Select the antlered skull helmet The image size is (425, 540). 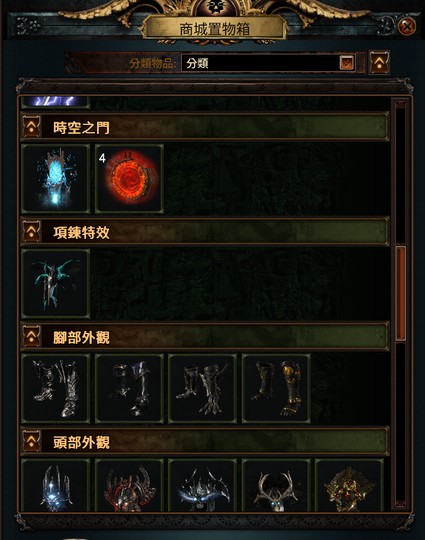coord(276,485)
